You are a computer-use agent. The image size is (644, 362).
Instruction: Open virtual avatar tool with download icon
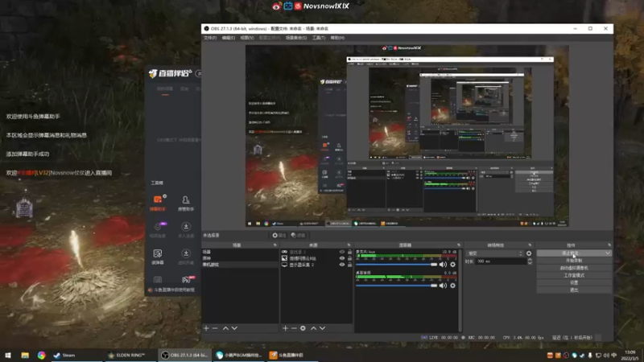186,257
